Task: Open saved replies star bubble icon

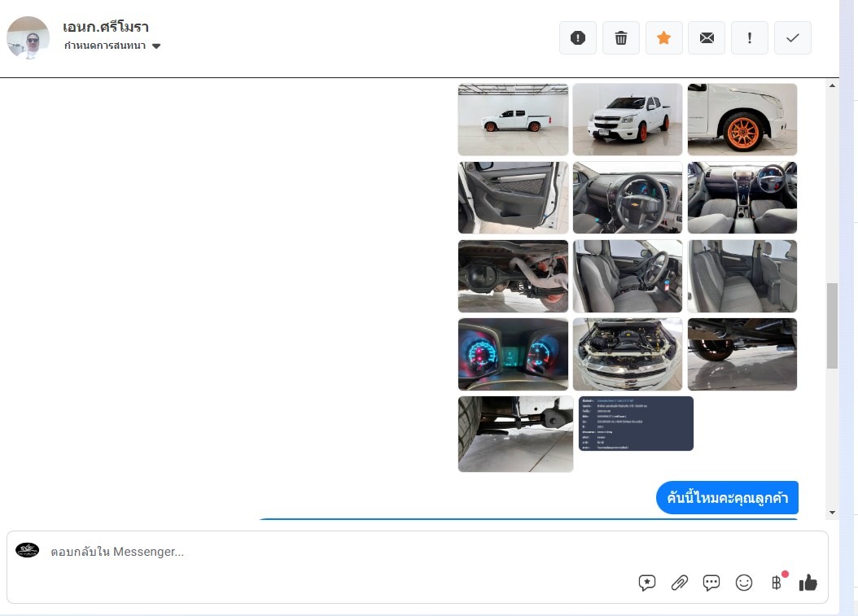Action: 647,583
